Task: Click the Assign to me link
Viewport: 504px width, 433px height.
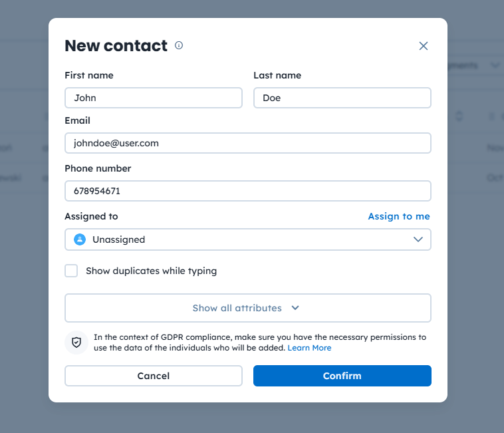Action: pyautogui.click(x=399, y=216)
